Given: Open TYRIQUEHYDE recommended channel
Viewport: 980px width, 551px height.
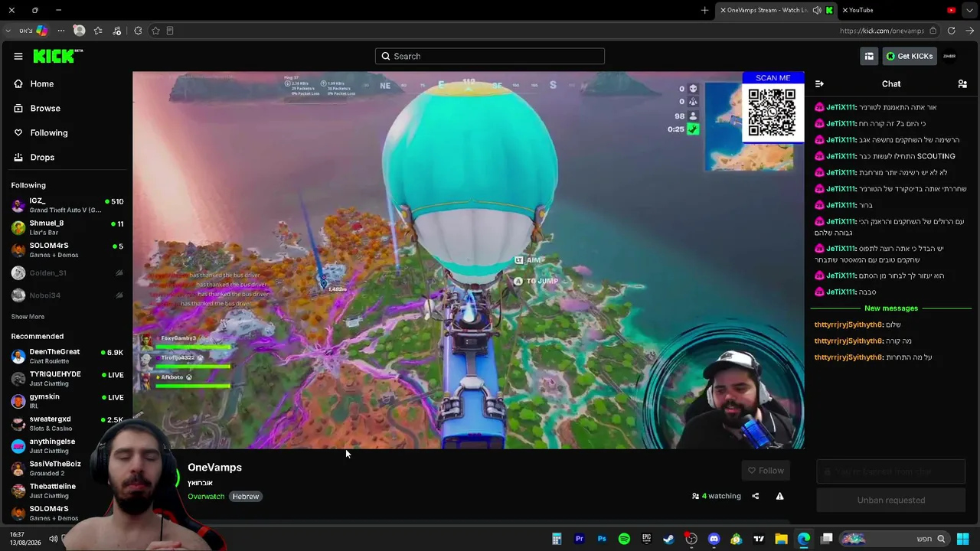Looking at the screenshot, I should [67, 379].
